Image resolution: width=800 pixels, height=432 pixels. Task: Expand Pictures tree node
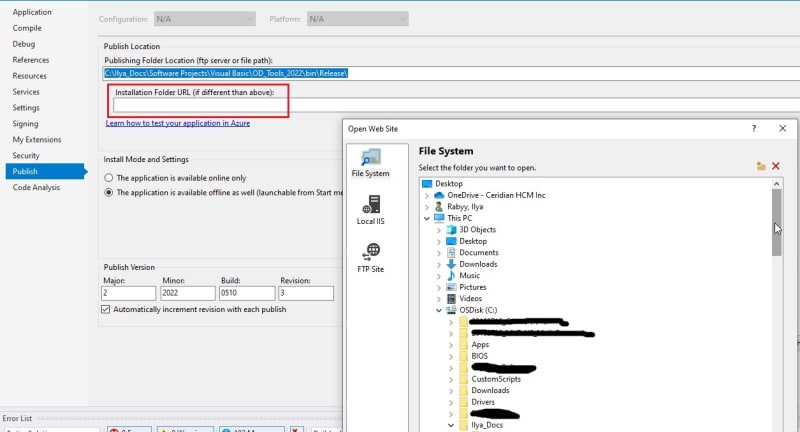coord(439,288)
